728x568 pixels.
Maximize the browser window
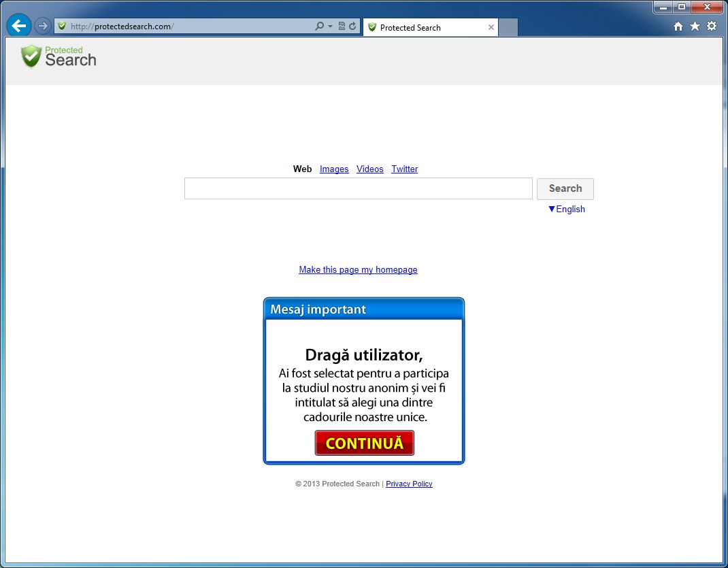(682, 7)
